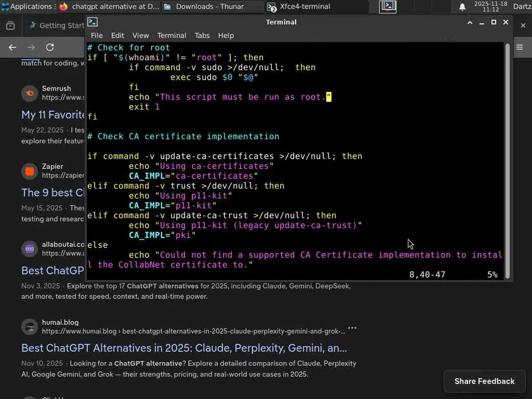Switch to the Firefox chatgpt alternative window

point(109,7)
